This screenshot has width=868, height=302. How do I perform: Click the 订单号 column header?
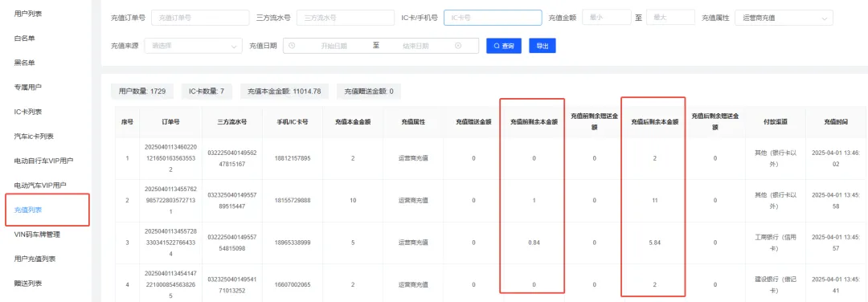170,122
